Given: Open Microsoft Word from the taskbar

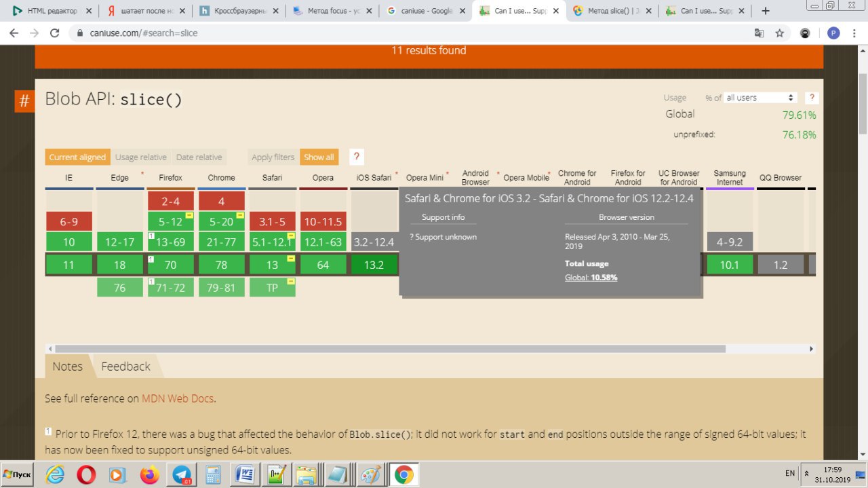Looking at the screenshot, I should coord(244,474).
